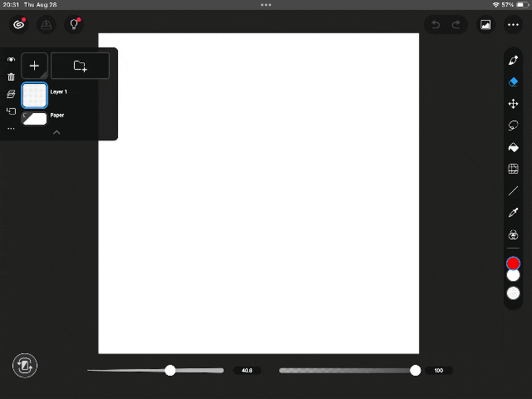Select the Eyedropper color picker tool
This screenshot has width=532, height=399.
[x=513, y=213]
